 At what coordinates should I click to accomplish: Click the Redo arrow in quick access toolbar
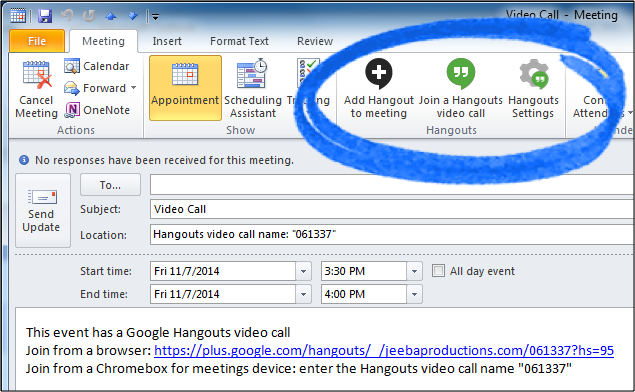point(89,16)
